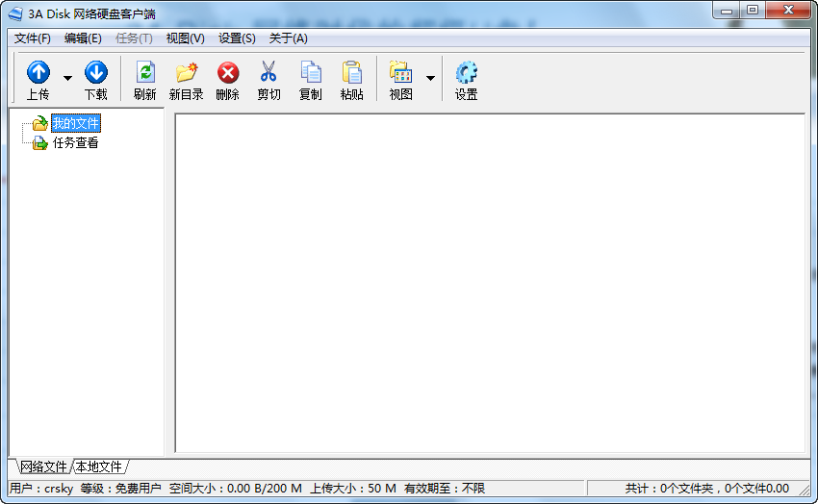Click the 我的文件 folder icon in tree

(39, 123)
